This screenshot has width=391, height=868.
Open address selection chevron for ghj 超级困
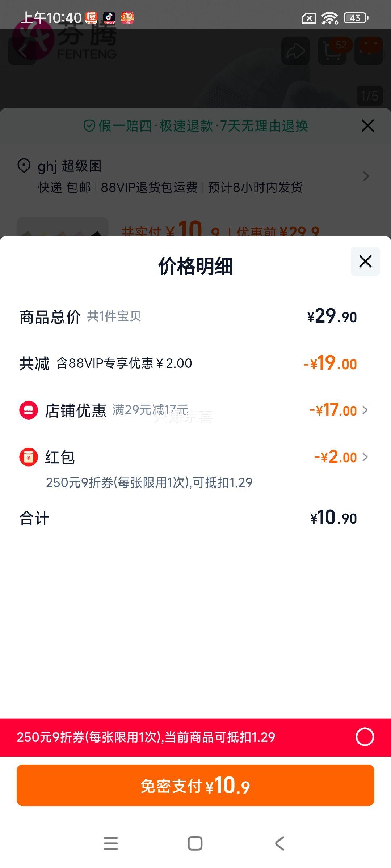coord(366,176)
